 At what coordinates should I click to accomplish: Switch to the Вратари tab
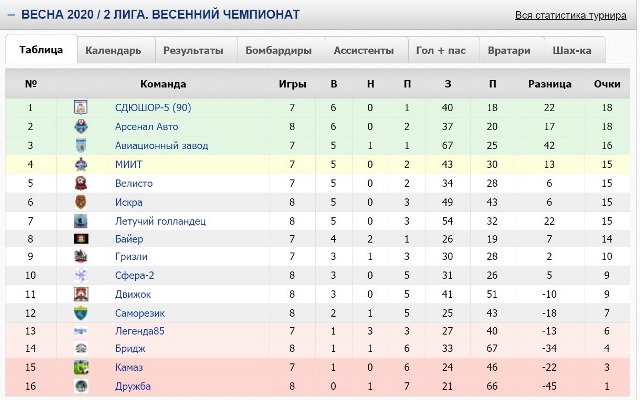pos(509,51)
